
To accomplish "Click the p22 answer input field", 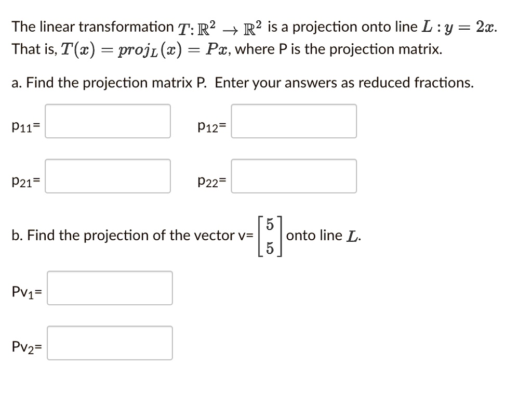I will pyautogui.click(x=294, y=176).
